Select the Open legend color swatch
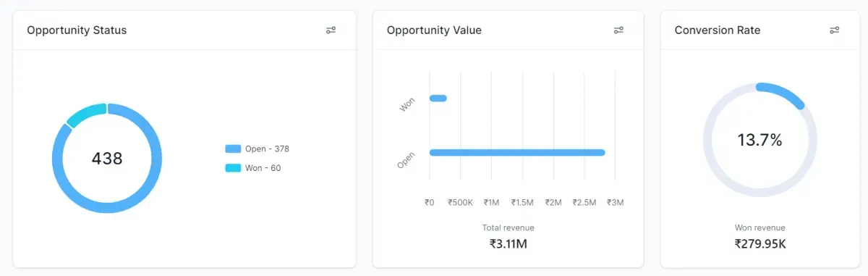The width and height of the screenshot is (868, 276). click(233, 149)
